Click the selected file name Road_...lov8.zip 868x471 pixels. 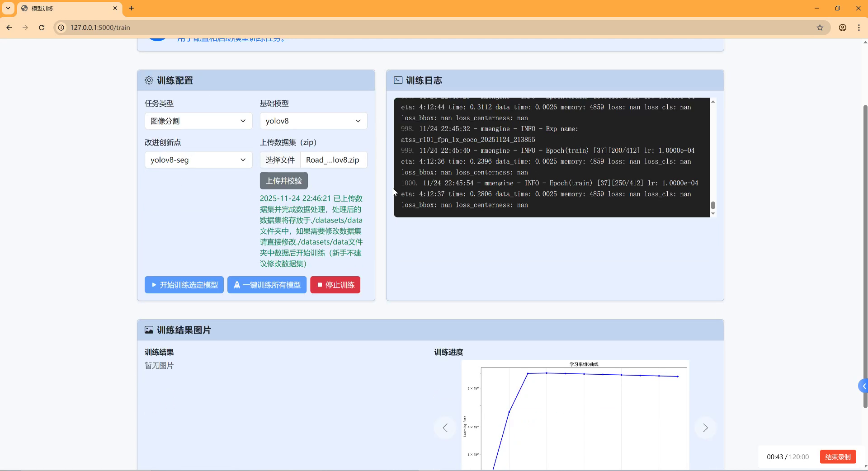pyautogui.click(x=333, y=160)
